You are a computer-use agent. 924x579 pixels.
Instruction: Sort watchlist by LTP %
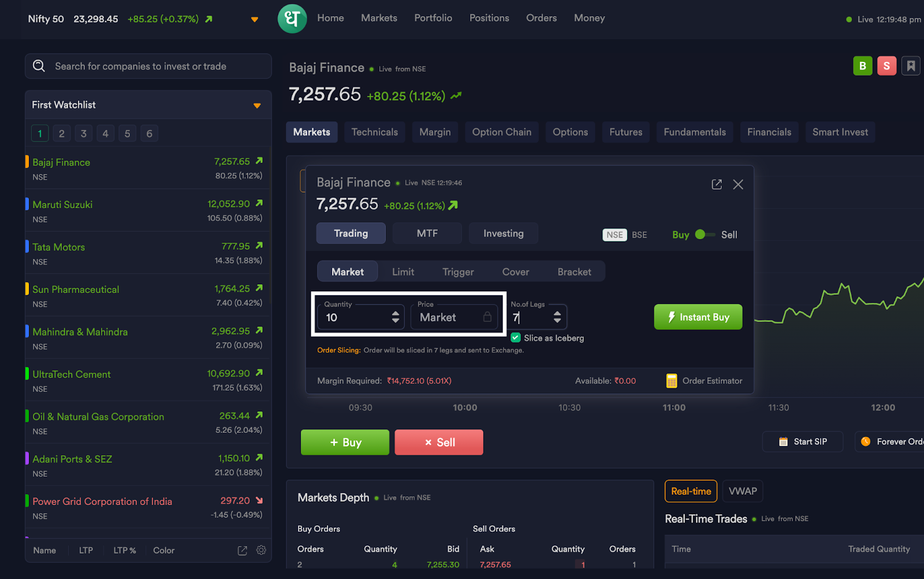(125, 550)
